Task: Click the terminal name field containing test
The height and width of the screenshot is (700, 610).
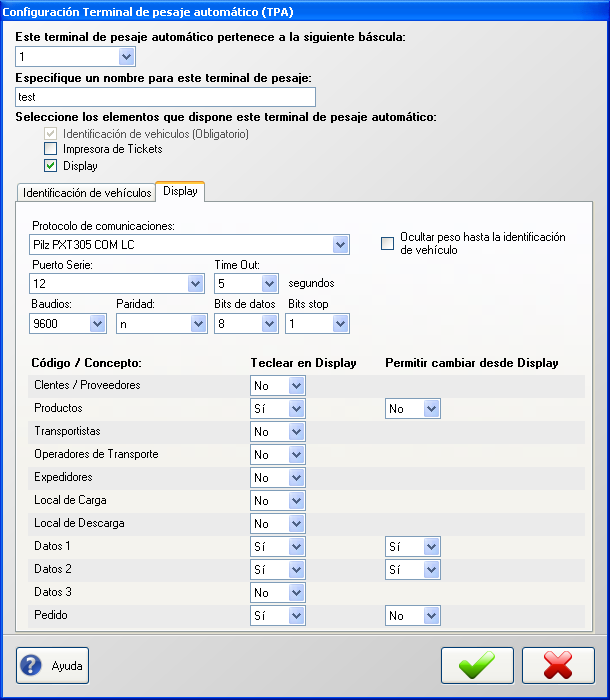Action: tap(165, 97)
